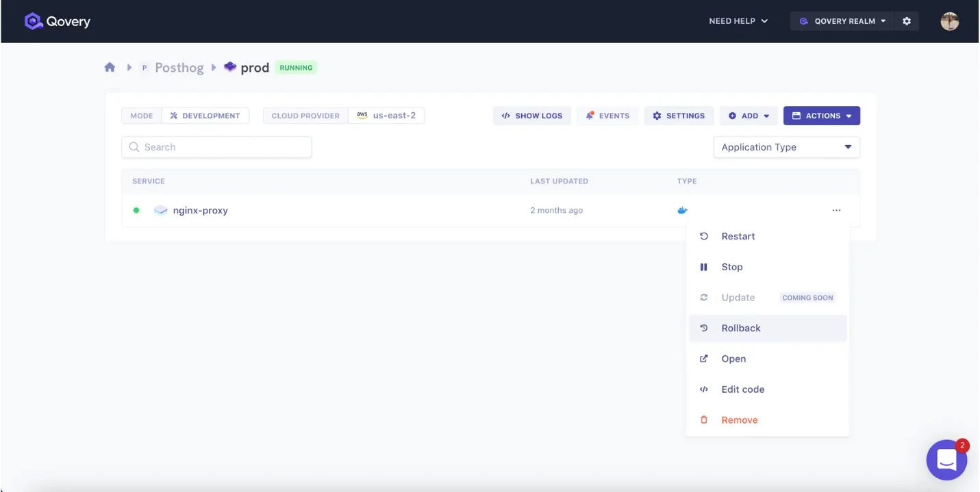This screenshot has width=980, height=492.
Task: Open the Posthog project breadcrumb
Action: (179, 68)
